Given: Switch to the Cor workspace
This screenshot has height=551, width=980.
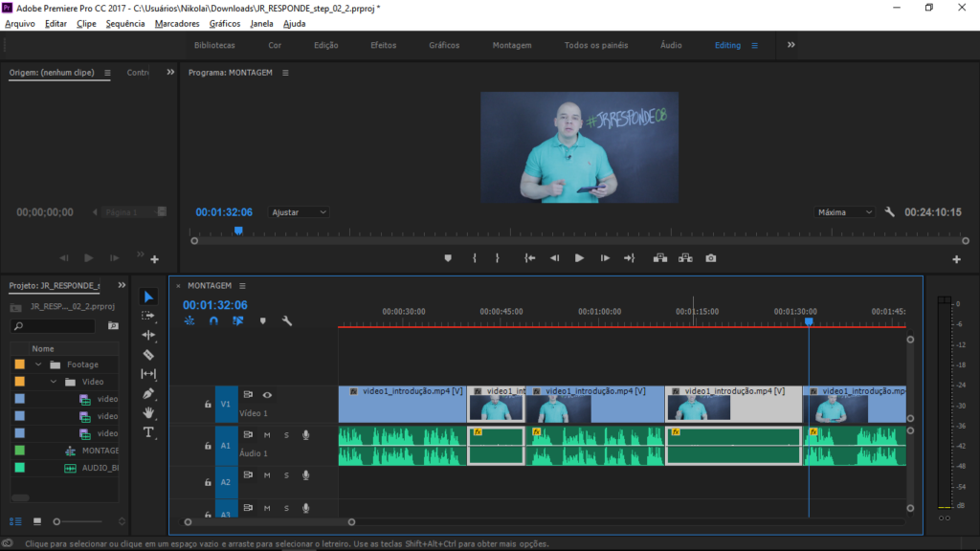Looking at the screenshot, I should point(275,45).
